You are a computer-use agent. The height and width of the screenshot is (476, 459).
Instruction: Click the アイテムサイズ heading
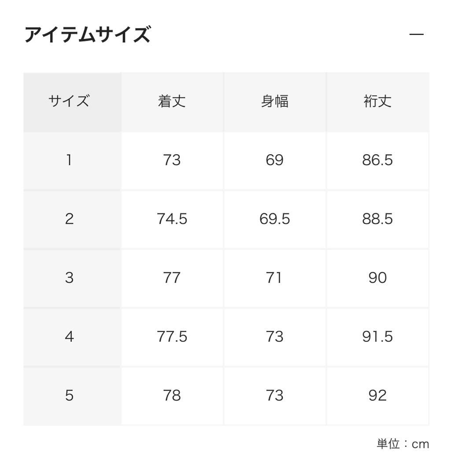[x=87, y=35]
